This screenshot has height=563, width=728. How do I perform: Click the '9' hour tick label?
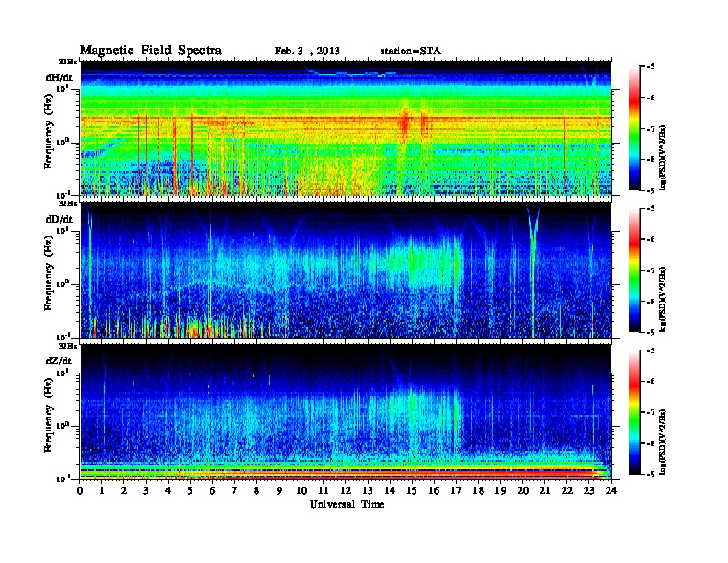[279, 491]
